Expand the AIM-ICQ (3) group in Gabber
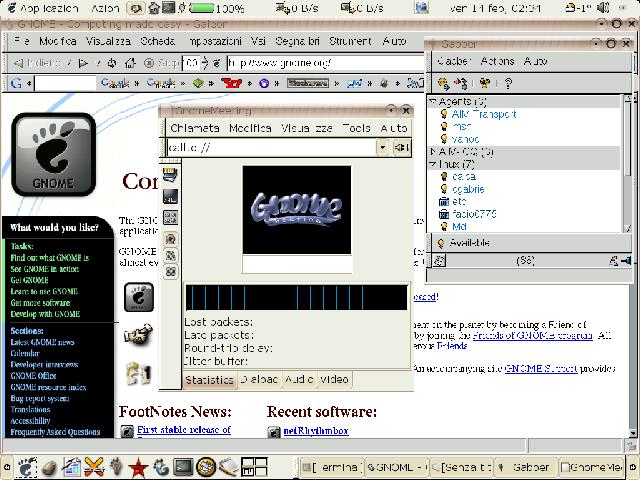The height and width of the screenshot is (480, 640). click(433, 152)
